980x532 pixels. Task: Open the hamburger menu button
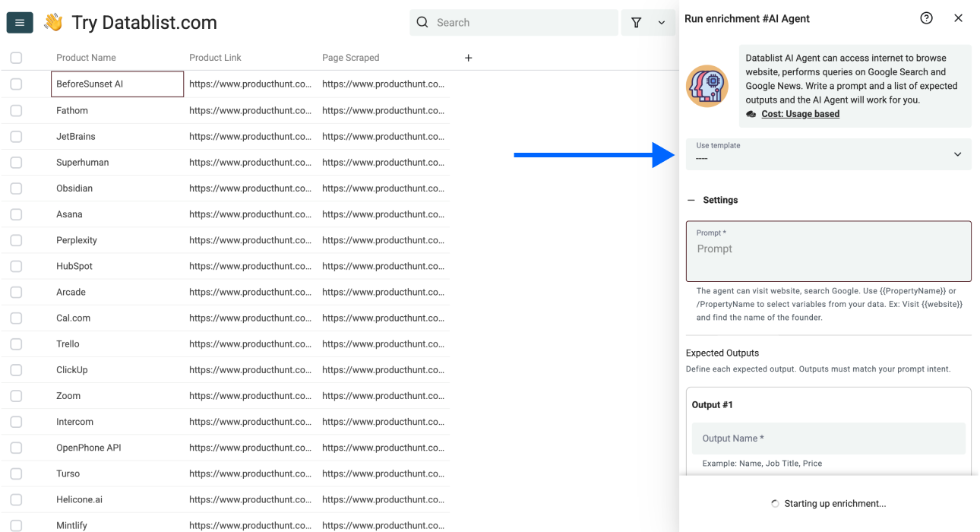click(x=20, y=23)
